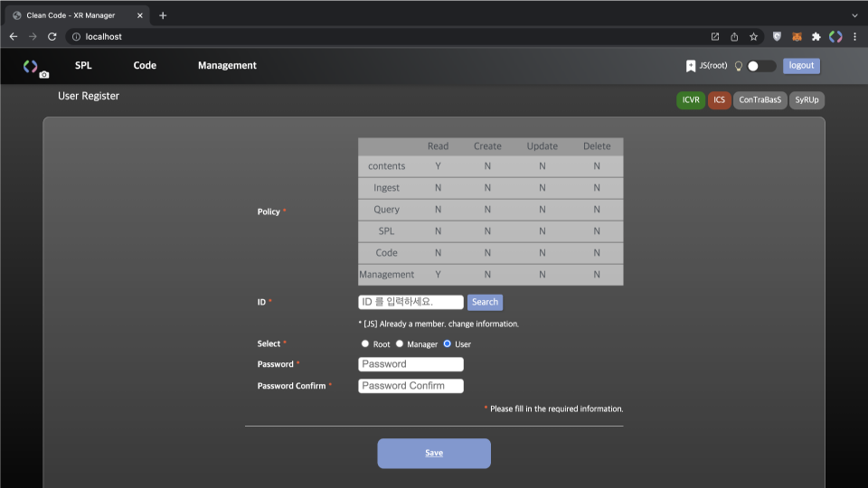This screenshot has height=488, width=868.
Task: Click the Clean Code logo in header
Action: pyautogui.click(x=30, y=65)
